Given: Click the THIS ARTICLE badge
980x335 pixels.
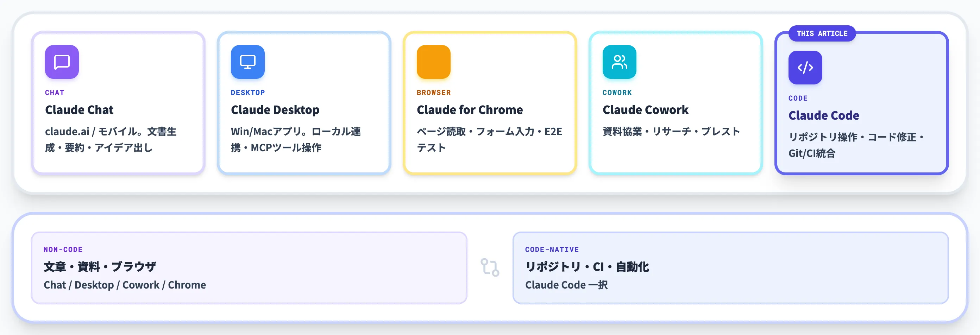Looking at the screenshot, I should tap(822, 33).
